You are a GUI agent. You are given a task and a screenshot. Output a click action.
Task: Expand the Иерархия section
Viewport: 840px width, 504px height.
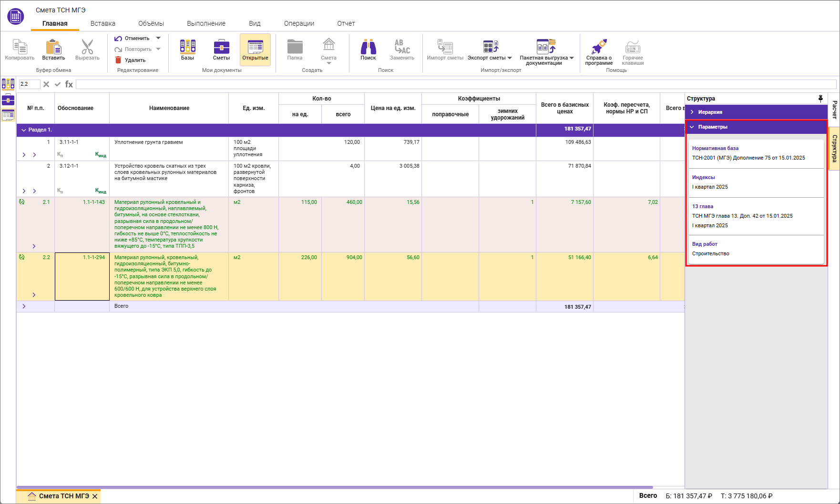710,112
